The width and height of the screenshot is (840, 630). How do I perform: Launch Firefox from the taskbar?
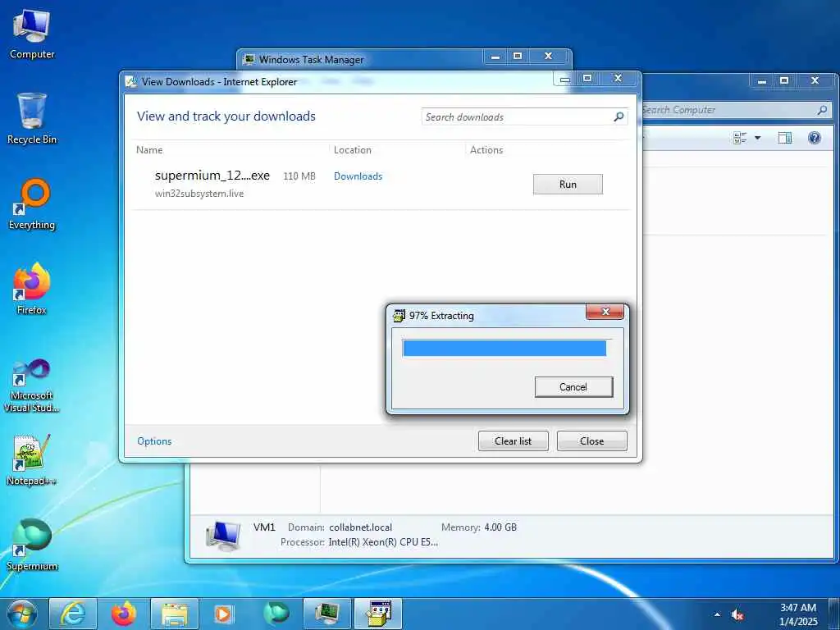124,614
